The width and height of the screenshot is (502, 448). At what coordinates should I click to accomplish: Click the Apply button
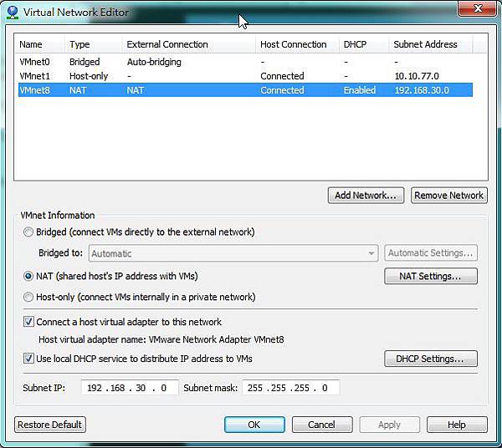point(389,425)
